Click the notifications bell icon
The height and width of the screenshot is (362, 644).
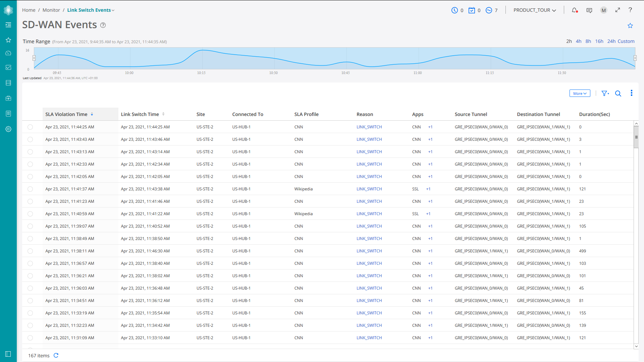575,10
